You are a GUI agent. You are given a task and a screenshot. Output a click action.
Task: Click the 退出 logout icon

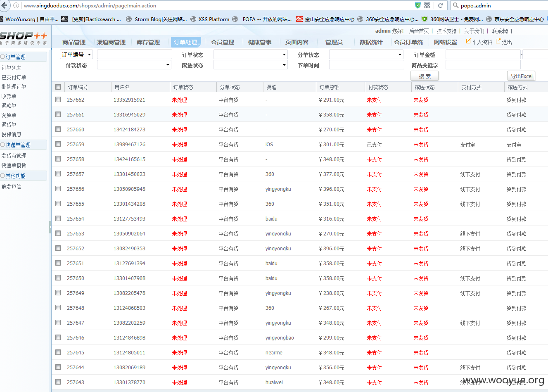498,41
